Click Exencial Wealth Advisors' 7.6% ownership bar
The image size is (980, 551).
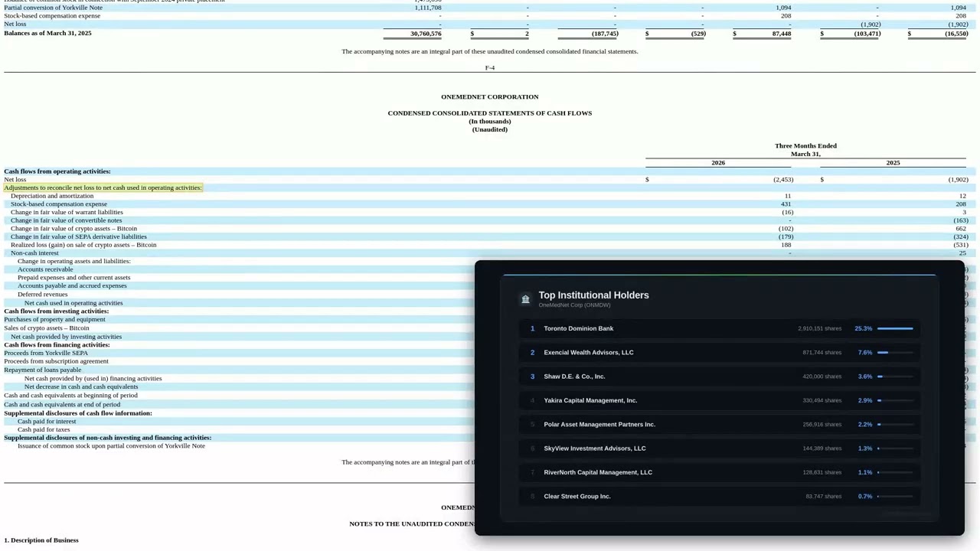tap(895, 353)
